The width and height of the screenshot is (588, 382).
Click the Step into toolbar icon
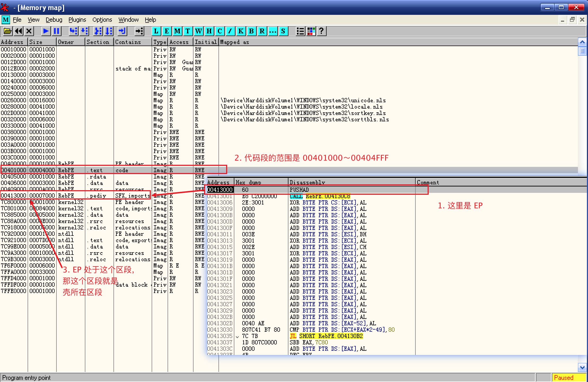coord(73,31)
